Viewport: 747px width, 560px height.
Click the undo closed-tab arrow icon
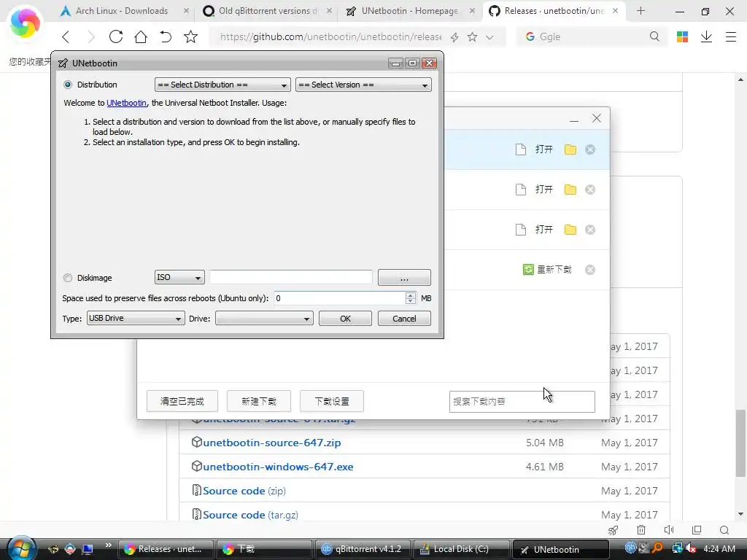[x=166, y=36]
